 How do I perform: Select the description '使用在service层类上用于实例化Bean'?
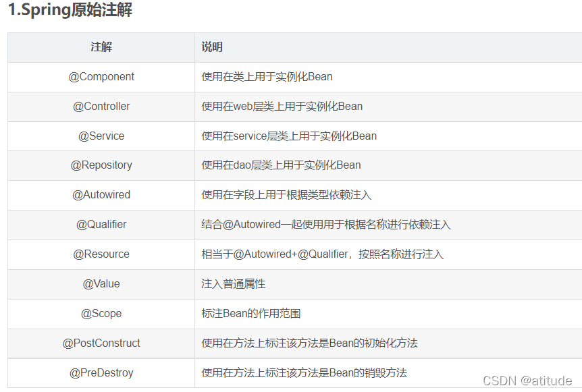point(289,136)
